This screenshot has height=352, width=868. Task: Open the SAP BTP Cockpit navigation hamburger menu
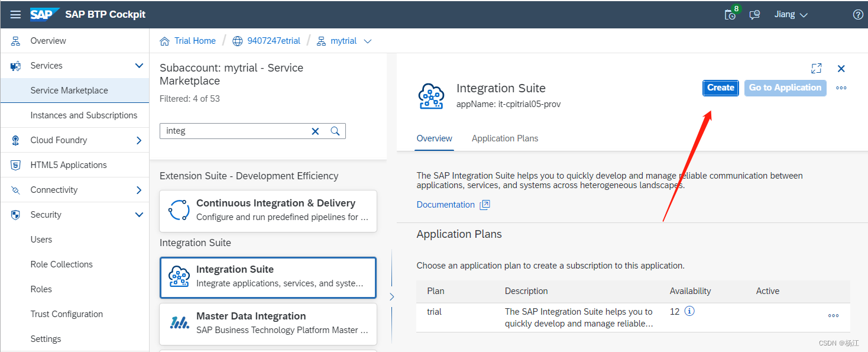click(15, 14)
